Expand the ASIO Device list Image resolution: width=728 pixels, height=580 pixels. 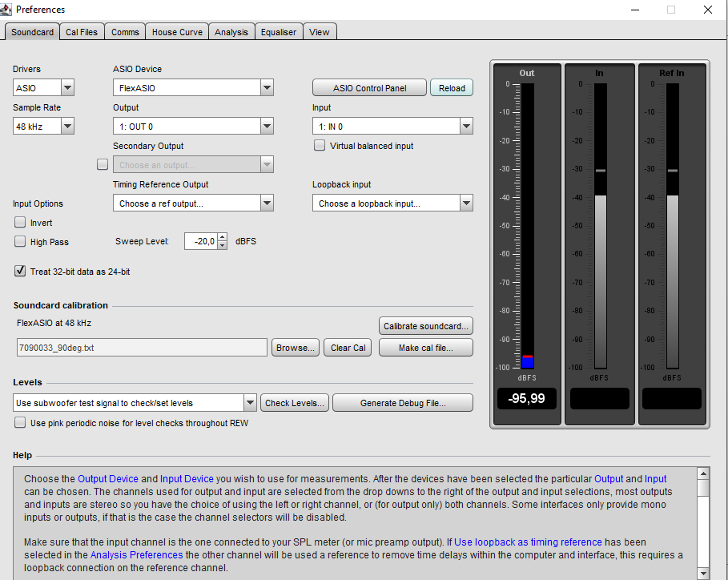268,87
